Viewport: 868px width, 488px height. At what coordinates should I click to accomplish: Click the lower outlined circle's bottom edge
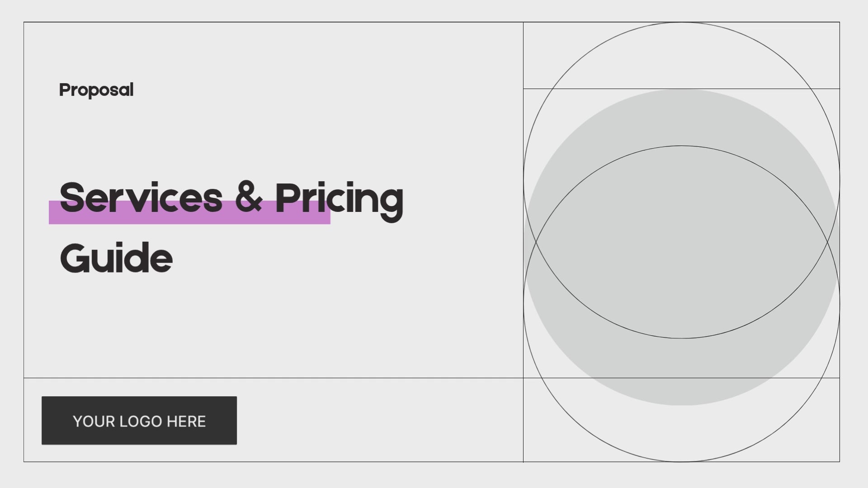[x=682, y=461]
